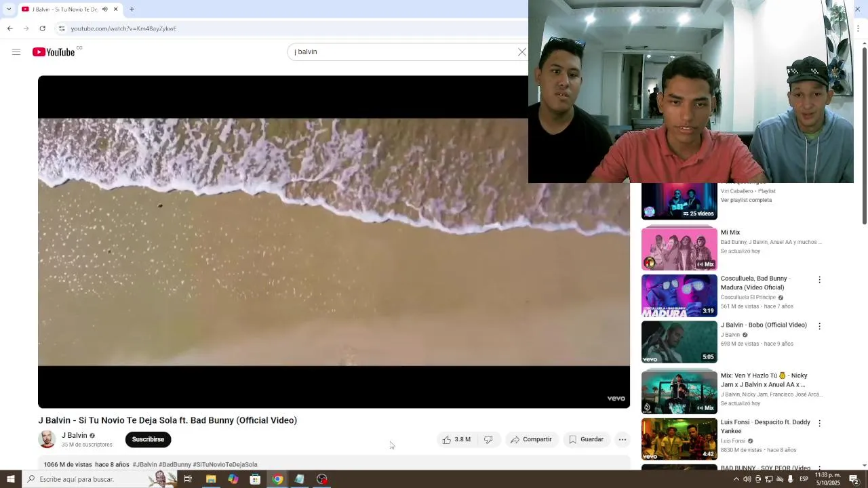868x488 pixels.
Task: Share the video with Compartir
Action: 531,439
